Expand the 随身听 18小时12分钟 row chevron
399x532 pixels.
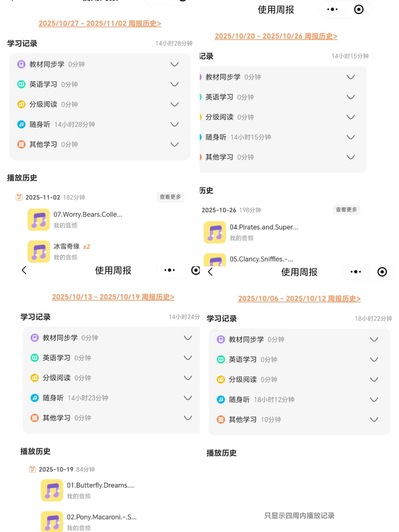click(x=374, y=400)
